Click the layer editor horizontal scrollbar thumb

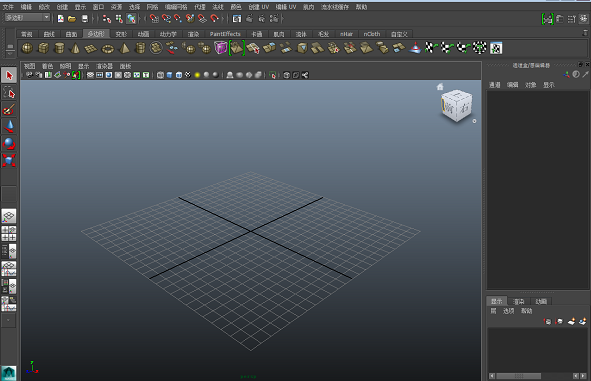[x=518, y=376]
